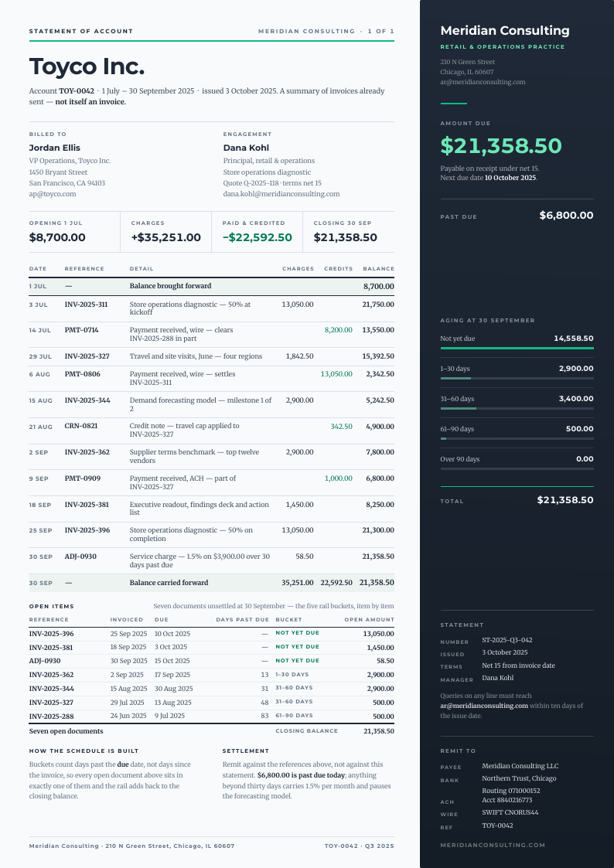Select ledger reference INV-2025-311
Image resolution: width=614 pixels, height=868 pixels.
point(87,305)
